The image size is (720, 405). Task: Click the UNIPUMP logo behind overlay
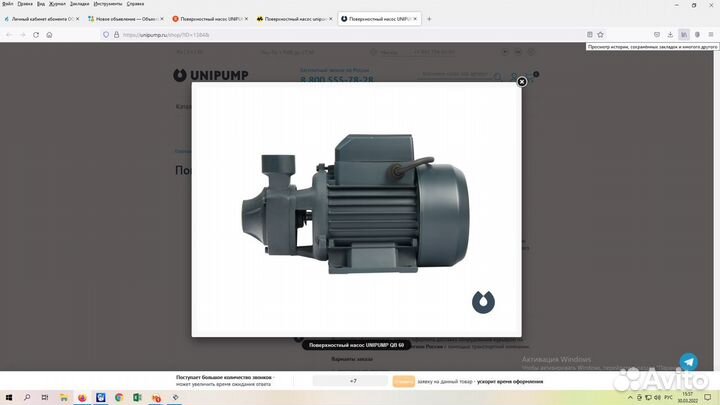pos(211,75)
